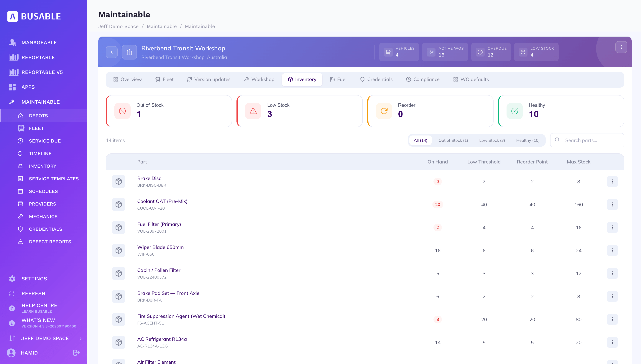641x364 pixels.
Task: Collapse the Maintainable sidebar section
Action: pyautogui.click(x=41, y=102)
